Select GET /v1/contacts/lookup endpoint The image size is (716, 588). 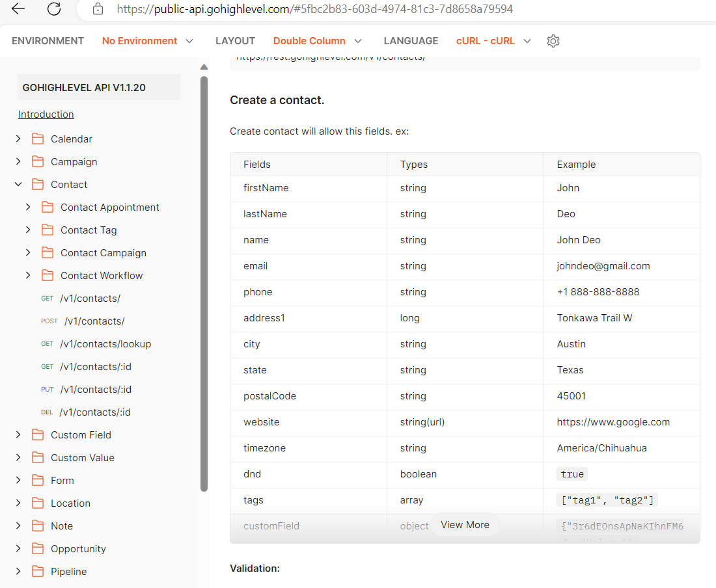point(105,344)
